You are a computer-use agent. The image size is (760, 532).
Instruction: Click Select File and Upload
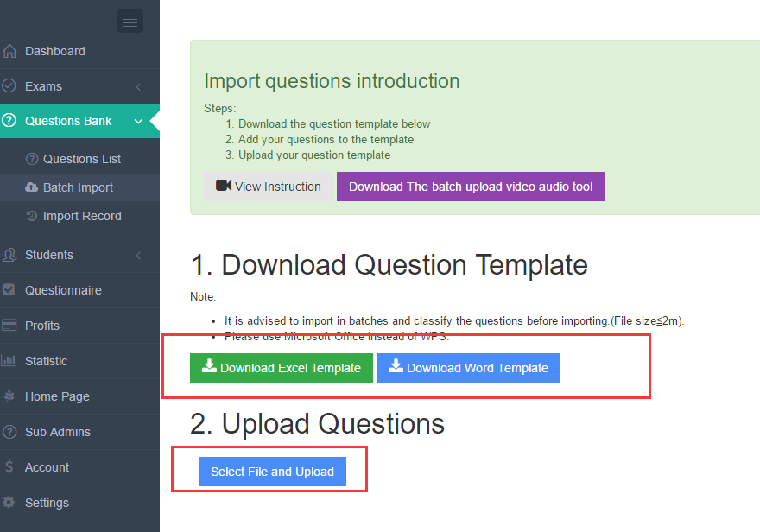coord(272,472)
